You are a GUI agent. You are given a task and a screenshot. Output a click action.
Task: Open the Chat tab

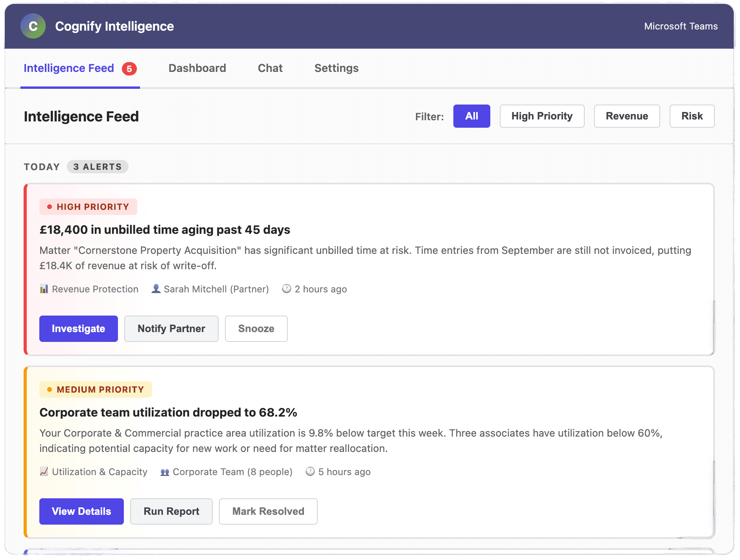point(270,68)
